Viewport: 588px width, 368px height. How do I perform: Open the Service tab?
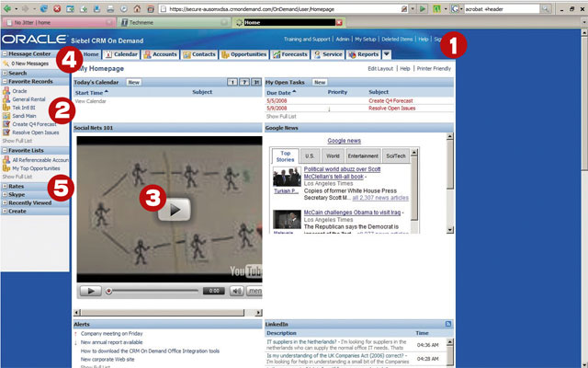coord(328,54)
